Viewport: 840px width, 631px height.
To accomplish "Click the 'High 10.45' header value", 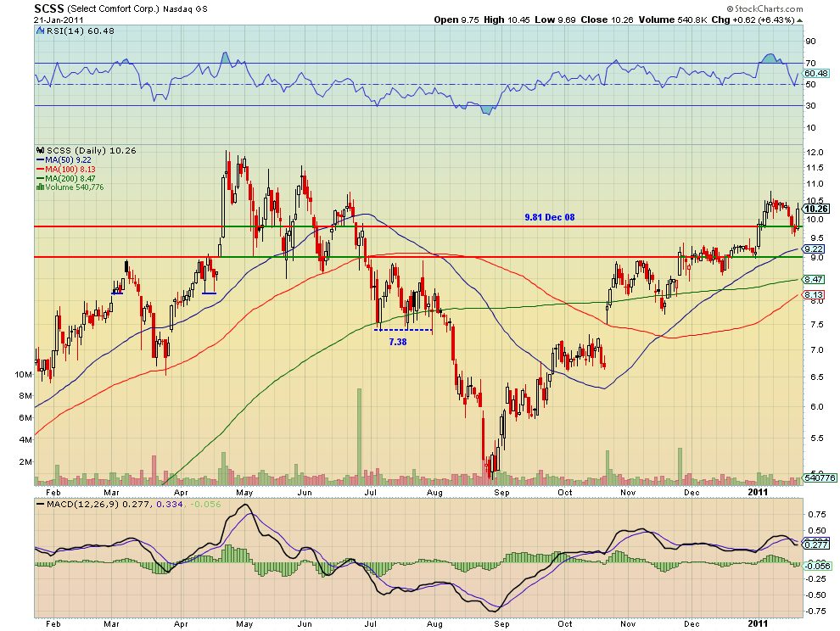I will pyautogui.click(x=507, y=20).
